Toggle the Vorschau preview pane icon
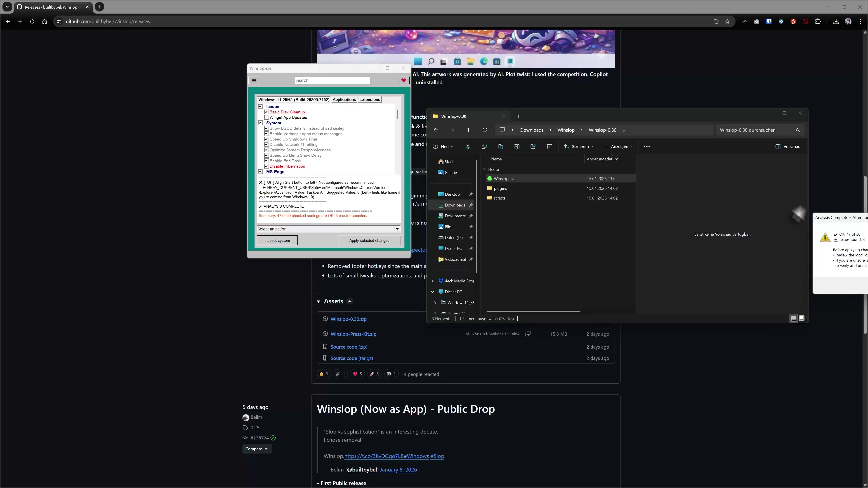 788,146
